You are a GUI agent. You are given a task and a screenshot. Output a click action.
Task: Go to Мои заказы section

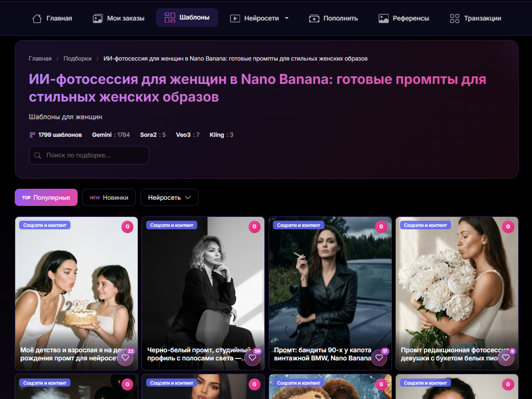pos(119,18)
